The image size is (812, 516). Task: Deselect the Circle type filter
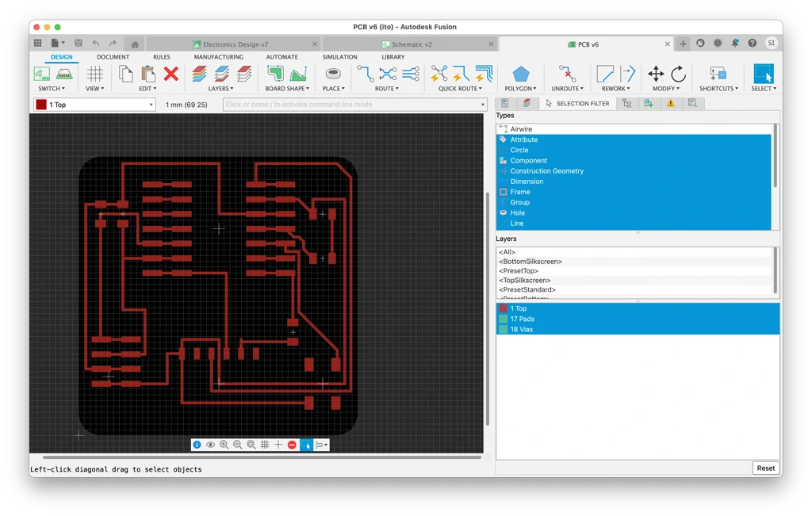pyautogui.click(x=634, y=150)
